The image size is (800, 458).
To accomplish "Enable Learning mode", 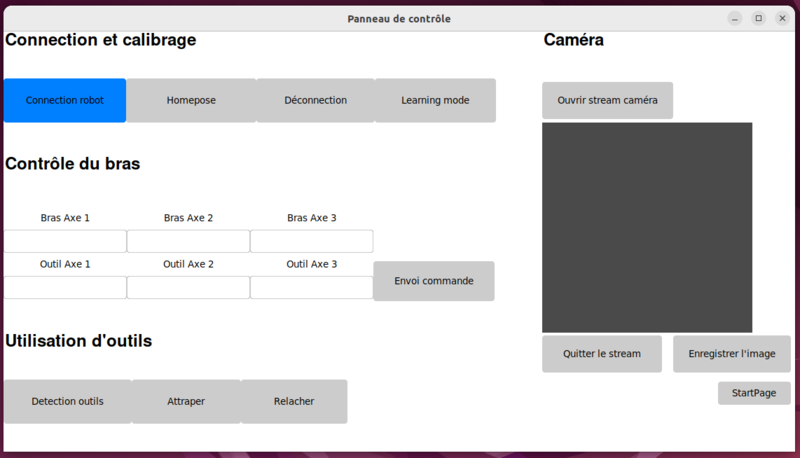I will click(435, 100).
